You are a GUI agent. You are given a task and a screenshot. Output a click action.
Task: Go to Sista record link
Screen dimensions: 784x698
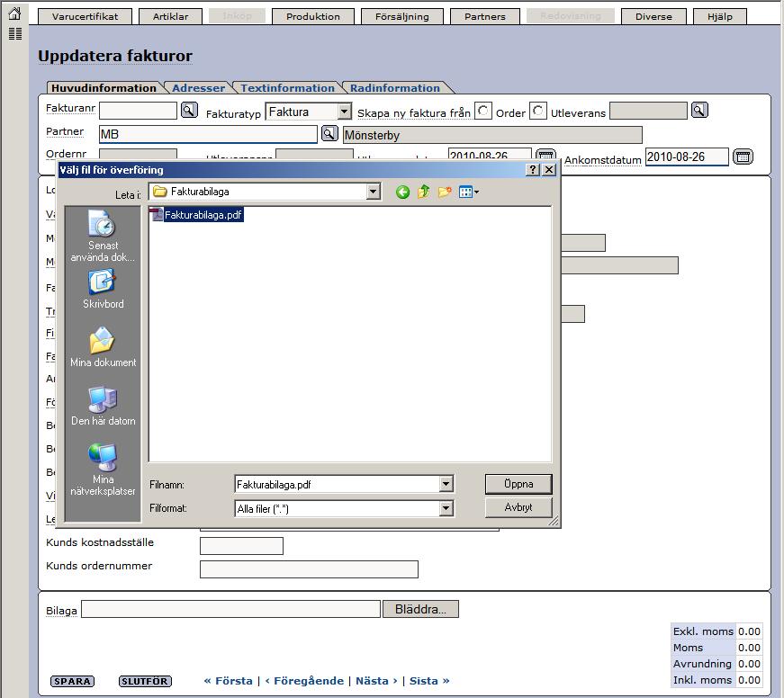[x=429, y=681]
